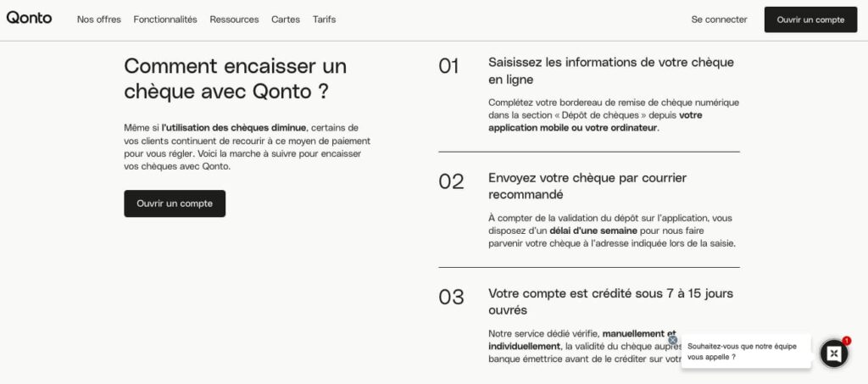Click the heading 'Comment encaisser un chèque avec Qonto ?'
The image size is (868, 384).
pyautogui.click(x=236, y=79)
